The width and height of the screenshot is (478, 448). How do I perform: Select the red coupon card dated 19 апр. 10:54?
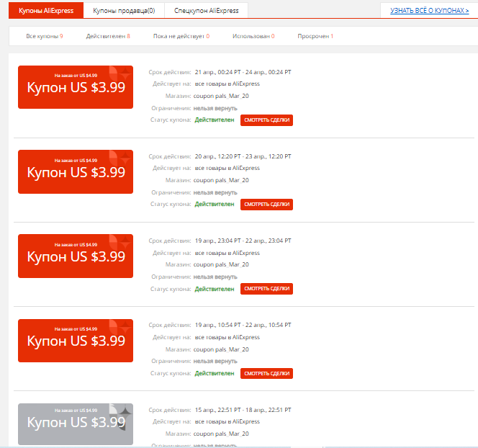coord(76,341)
